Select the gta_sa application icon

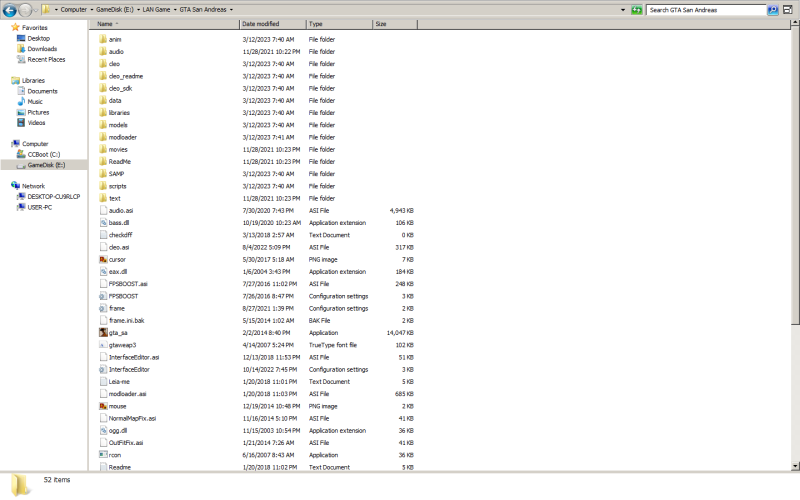click(103, 333)
